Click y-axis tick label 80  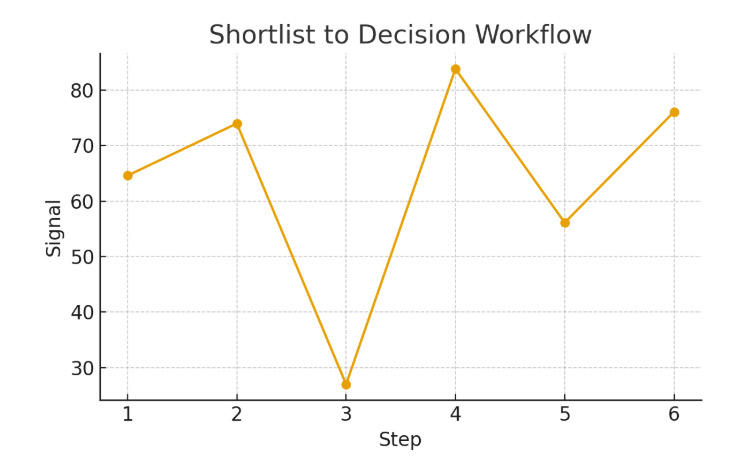click(x=82, y=90)
